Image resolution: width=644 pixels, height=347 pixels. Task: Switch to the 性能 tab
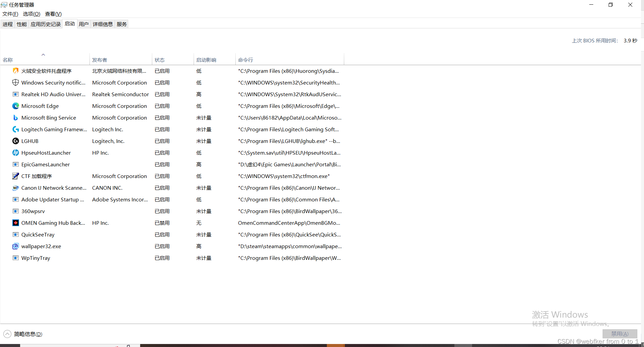[22, 24]
